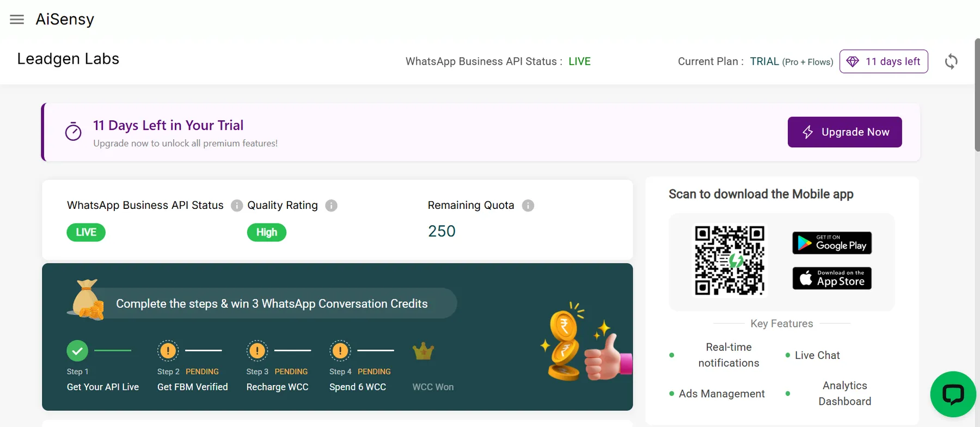Click the page vertical scrollbar
The image size is (980, 427).
[977, 95]
